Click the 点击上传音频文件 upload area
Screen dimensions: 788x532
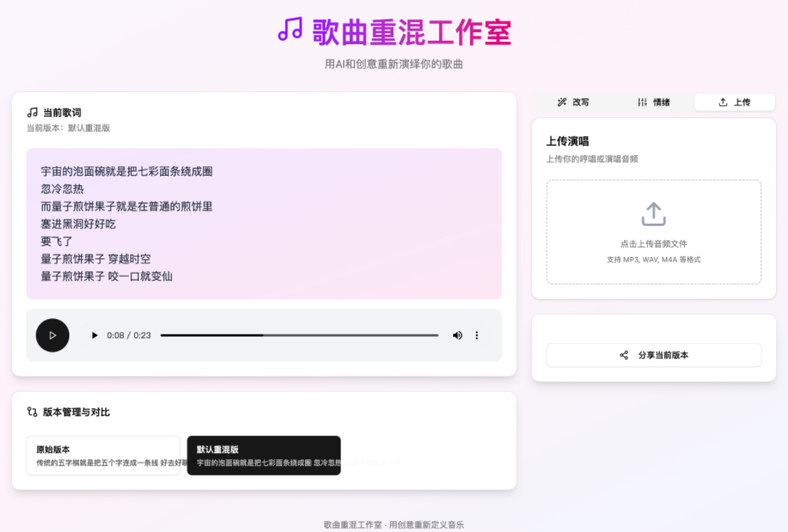pyautogui.click(x=653, y=233)
